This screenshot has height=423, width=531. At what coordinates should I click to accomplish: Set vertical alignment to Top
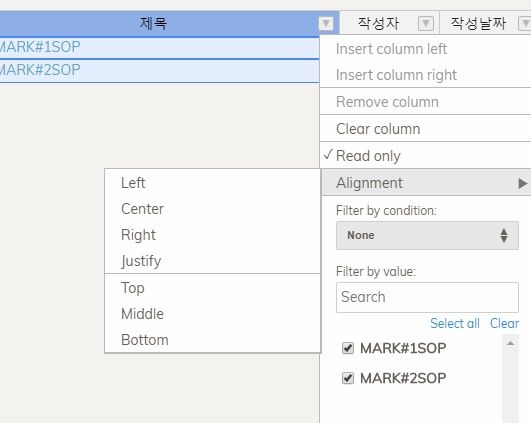coord(212,288)
